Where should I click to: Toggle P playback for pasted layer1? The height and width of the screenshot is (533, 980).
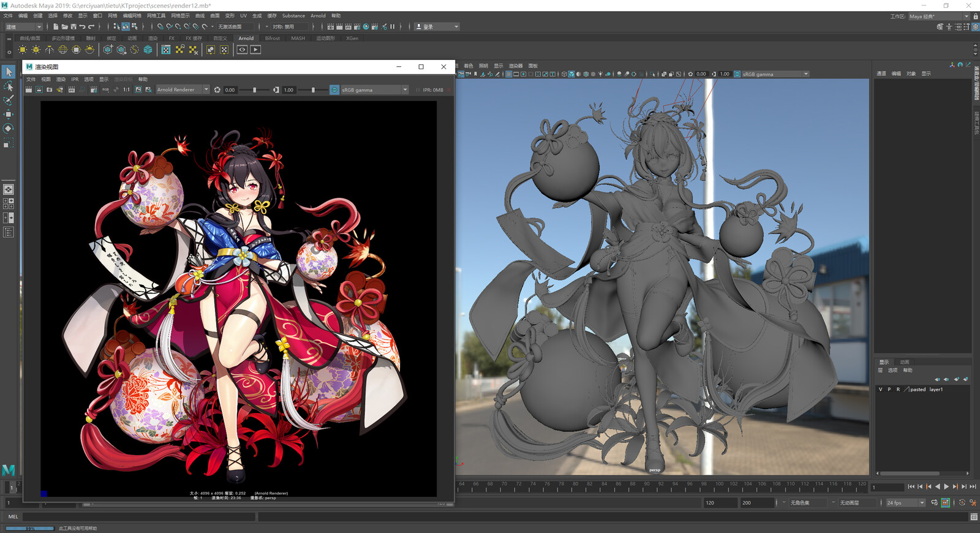point(889,390)
